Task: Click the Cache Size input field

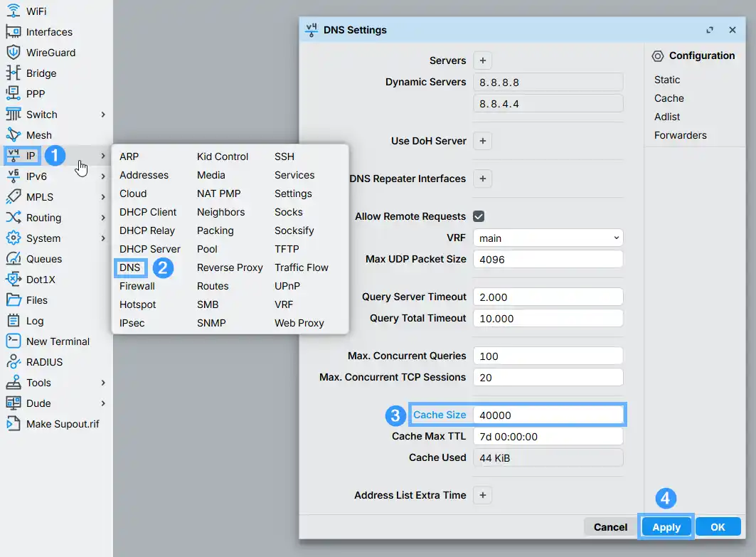Action: pos(548,415)
